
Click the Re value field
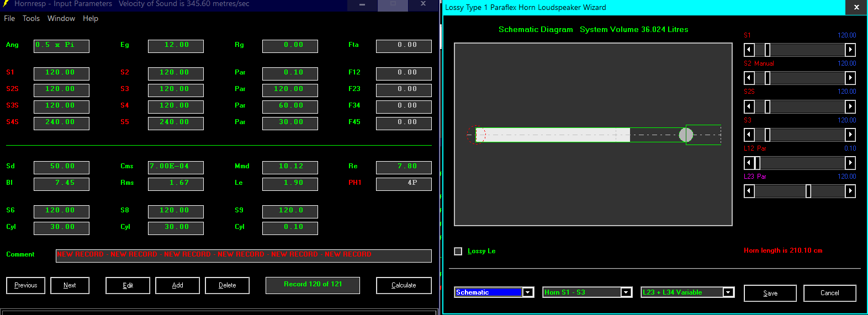pos(404,167)
